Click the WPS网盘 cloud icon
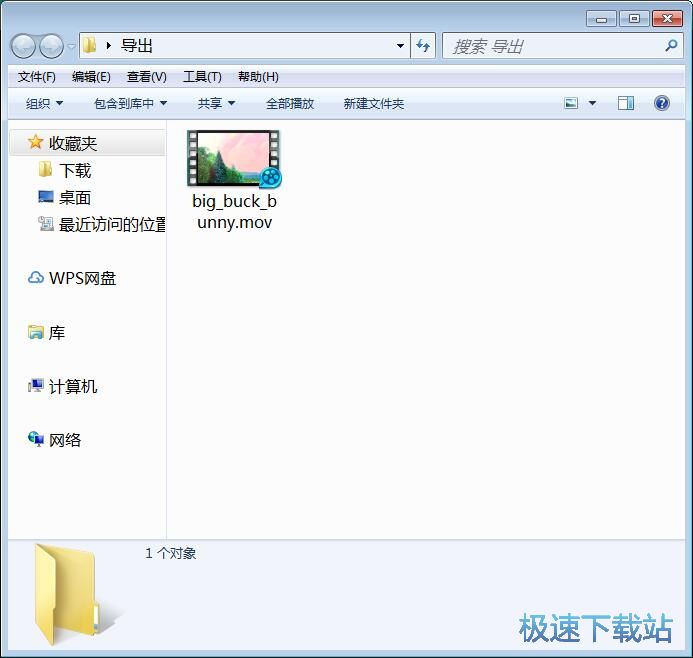Image resolution: width=693 pixels, height=658 pixels. tap(36, 278)
